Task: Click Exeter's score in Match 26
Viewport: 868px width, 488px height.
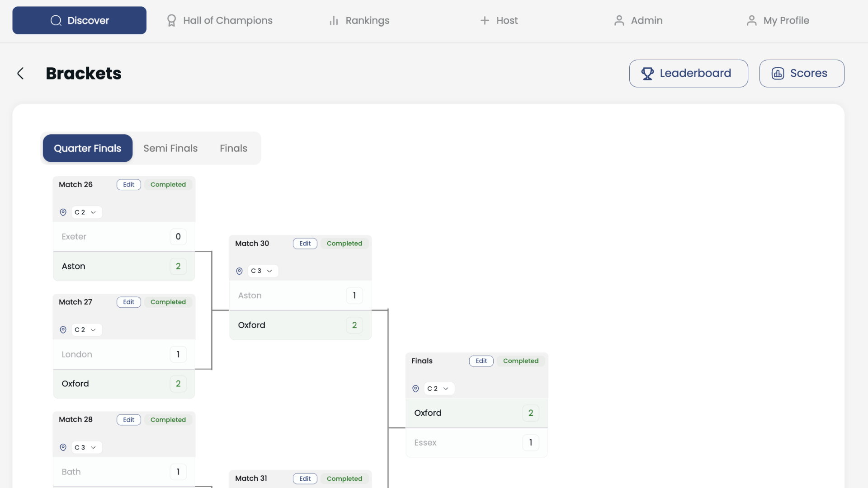Action: coord(178,236)
